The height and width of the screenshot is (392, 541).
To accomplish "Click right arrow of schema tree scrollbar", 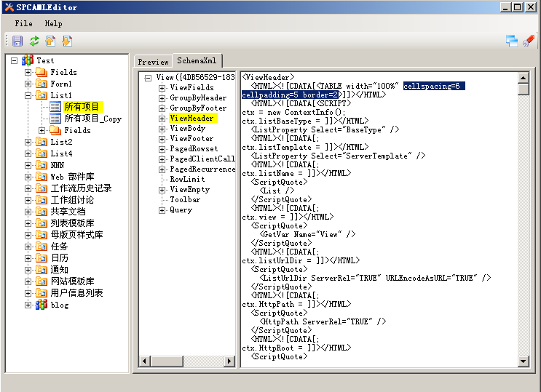I will pyautogui.click(x=230, y=361).
